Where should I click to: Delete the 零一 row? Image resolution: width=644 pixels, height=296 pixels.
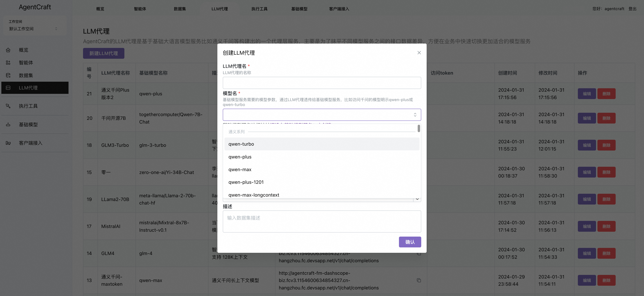coord(606,172)
